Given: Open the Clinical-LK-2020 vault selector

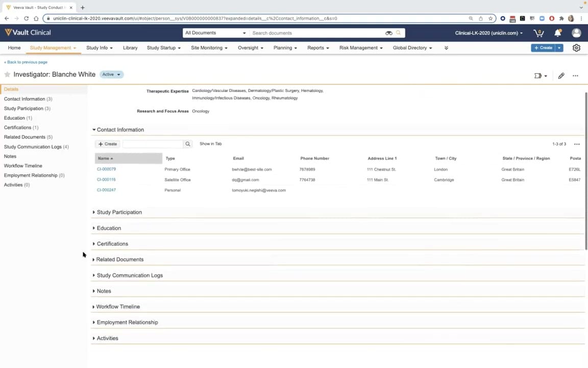Looking at the screenshot, I should tap(488, 33).
